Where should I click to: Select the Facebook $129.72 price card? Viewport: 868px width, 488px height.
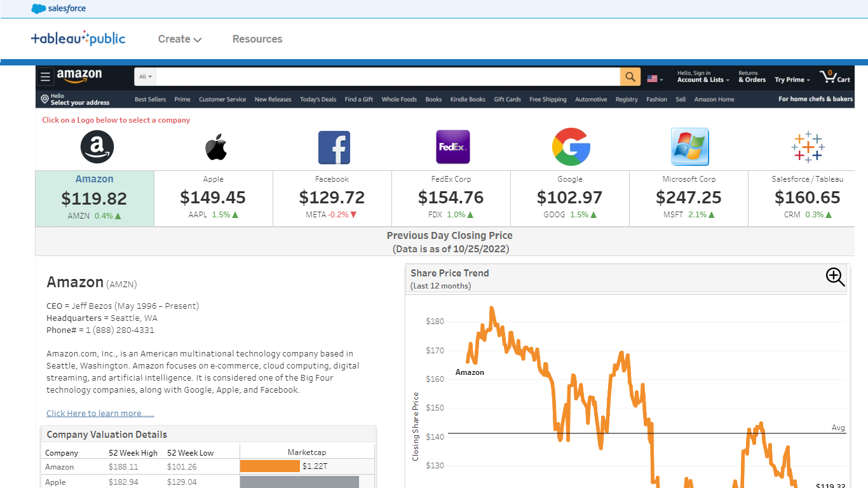coord(332,198)
